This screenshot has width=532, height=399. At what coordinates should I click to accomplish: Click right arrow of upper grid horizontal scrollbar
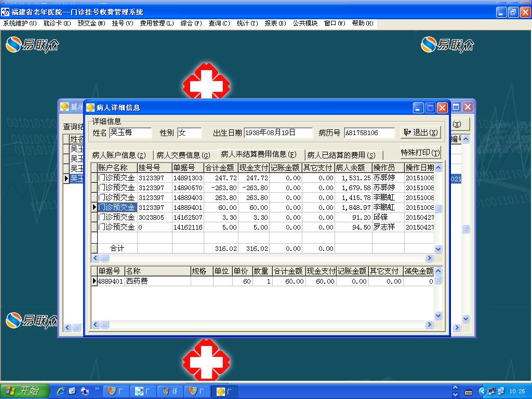point(430,258)
